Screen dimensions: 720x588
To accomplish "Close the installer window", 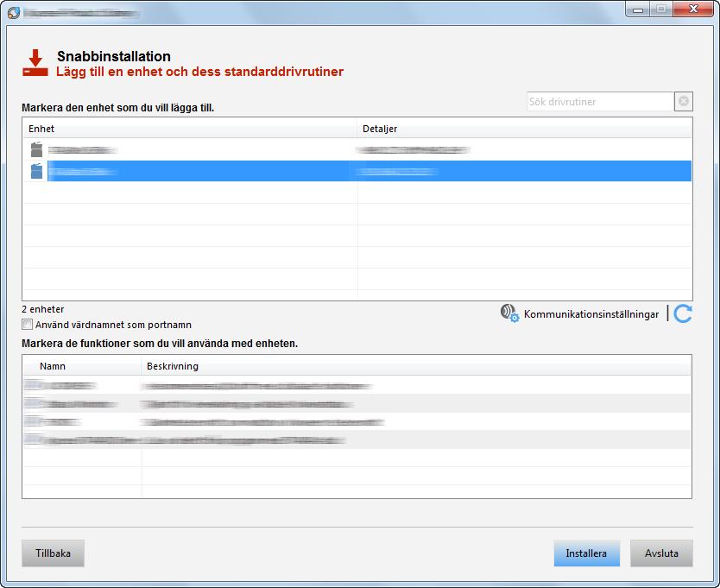I will pos(693,9).
